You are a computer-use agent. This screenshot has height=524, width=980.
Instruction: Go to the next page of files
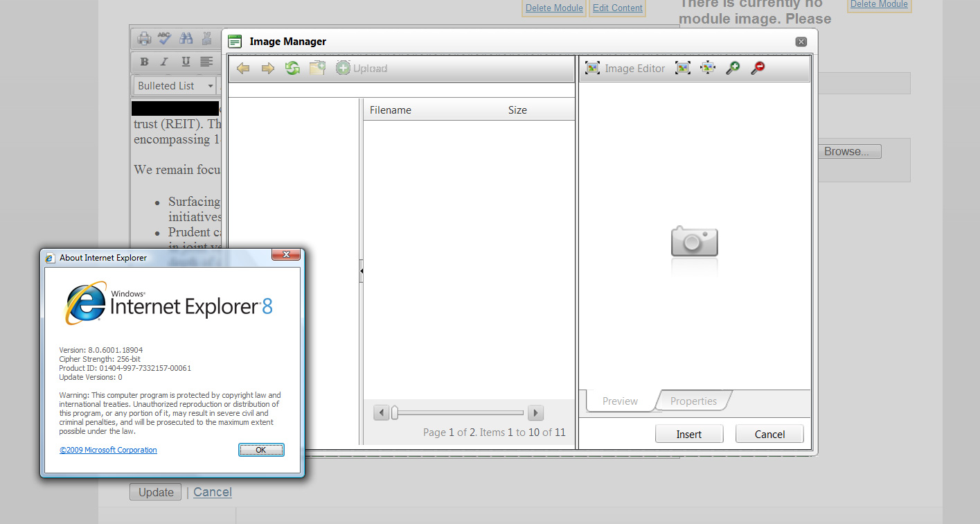coord(535,413)
